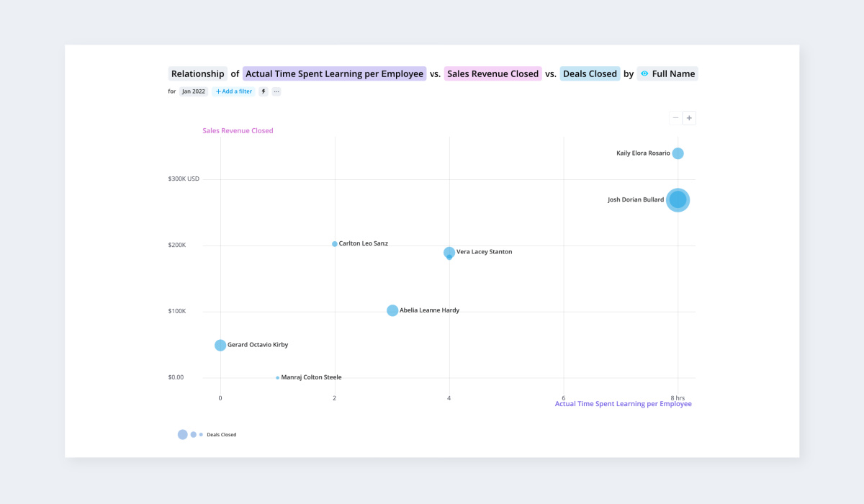Zoom in using the plus button
The image size is (864, 504).
point(689,118)
